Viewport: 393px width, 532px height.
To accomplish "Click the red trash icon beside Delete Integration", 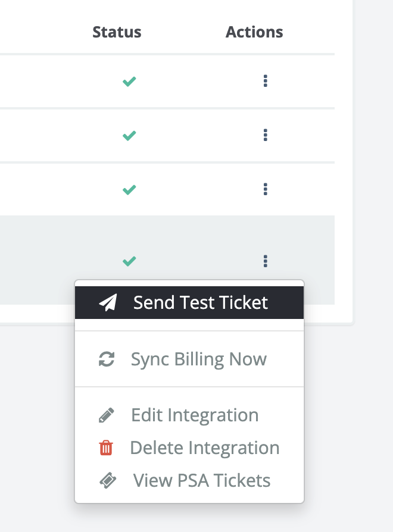I will tap(106, 448).
